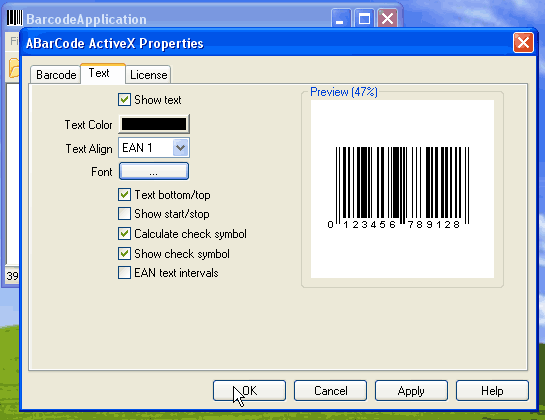Image resolution: width=545 pixels, height=420 pixels.
Task: Open the License tab
Action: [x=148, y=75]
